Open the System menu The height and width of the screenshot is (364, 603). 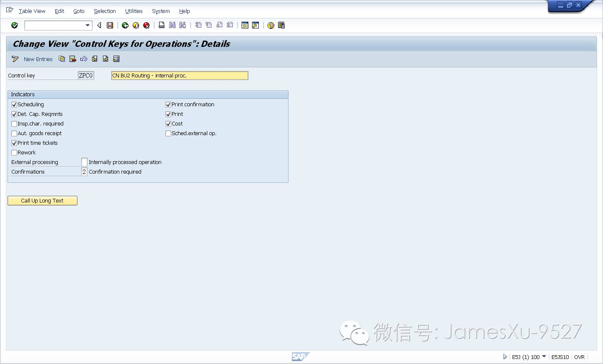point(161,11)
